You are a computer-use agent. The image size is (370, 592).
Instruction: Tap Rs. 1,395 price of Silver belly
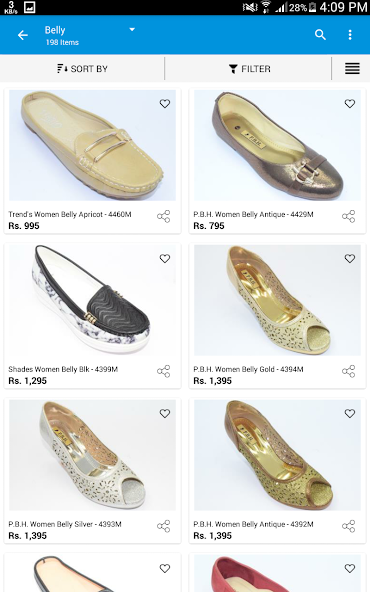tap(28, 536)
